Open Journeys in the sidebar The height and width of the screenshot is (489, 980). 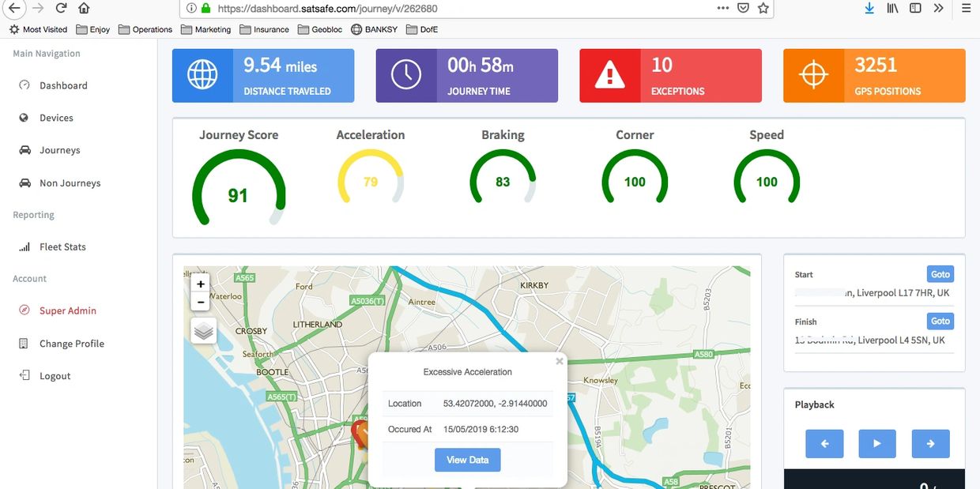point(59,150)
